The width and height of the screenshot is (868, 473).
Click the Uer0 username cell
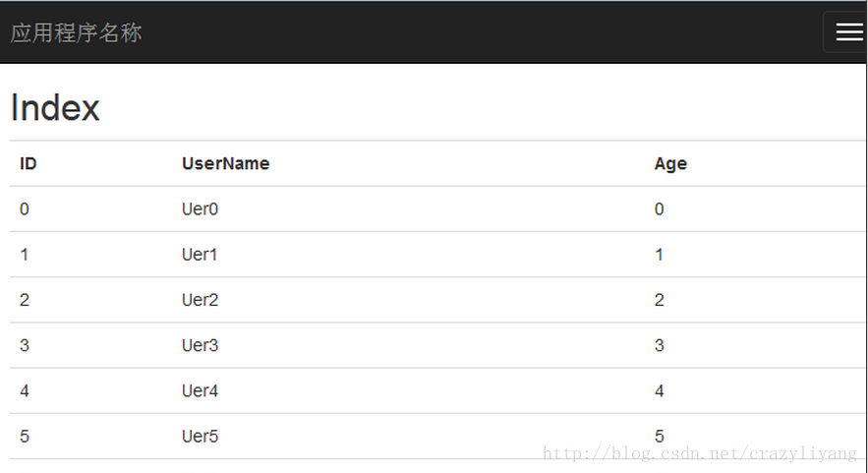200,208
